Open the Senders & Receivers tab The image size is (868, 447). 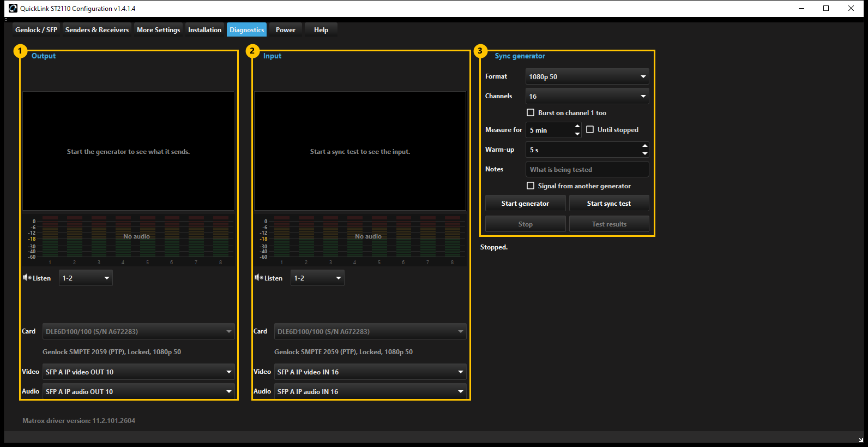[x=97, y=30]
